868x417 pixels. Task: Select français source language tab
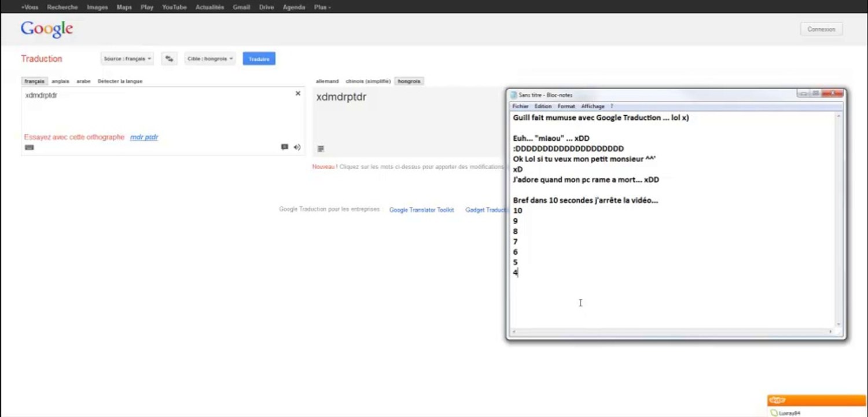(x=34, y=81)
